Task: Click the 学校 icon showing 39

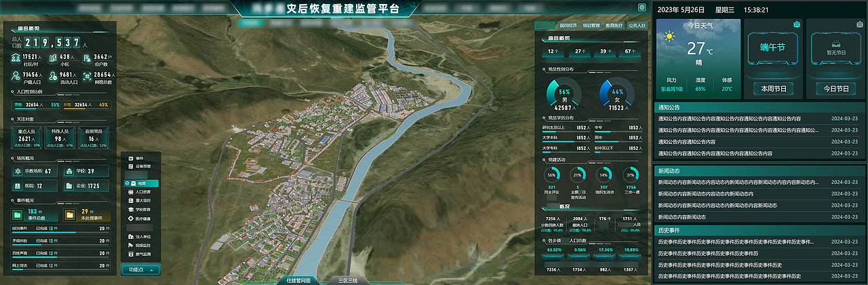Action: pos(69,172)
